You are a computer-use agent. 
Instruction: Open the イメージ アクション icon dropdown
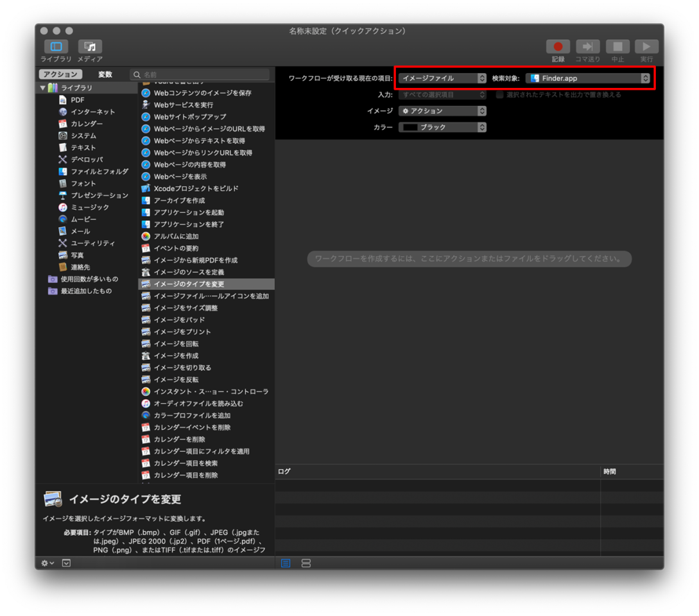[442, 111]
